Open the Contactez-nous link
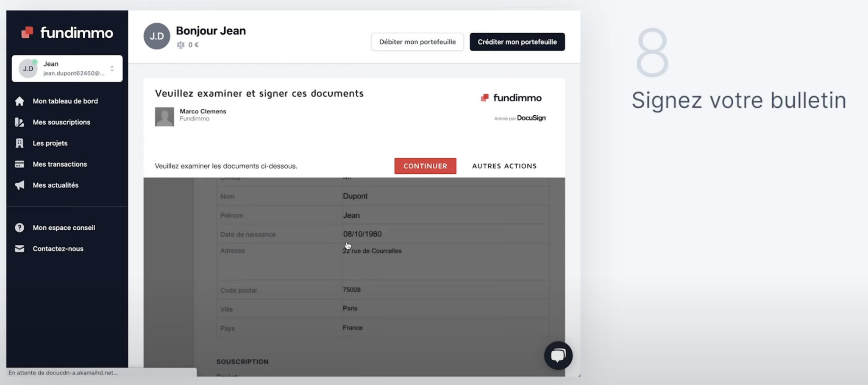Image resolution: width=868 pixels, height=385 pixels. [x=58, y=248]
